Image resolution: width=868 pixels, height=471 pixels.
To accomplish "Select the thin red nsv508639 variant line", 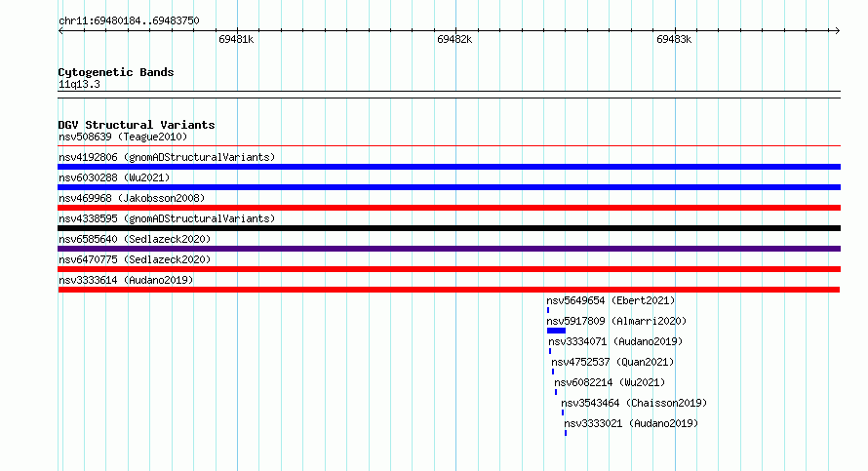I will coord(449,146).
